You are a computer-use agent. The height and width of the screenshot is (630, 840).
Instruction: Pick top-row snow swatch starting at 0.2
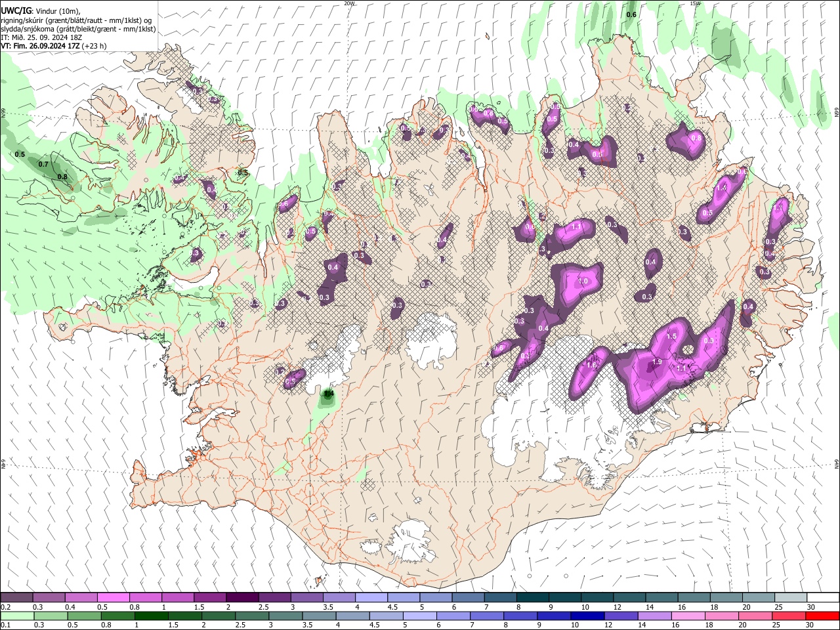point(16,598)
